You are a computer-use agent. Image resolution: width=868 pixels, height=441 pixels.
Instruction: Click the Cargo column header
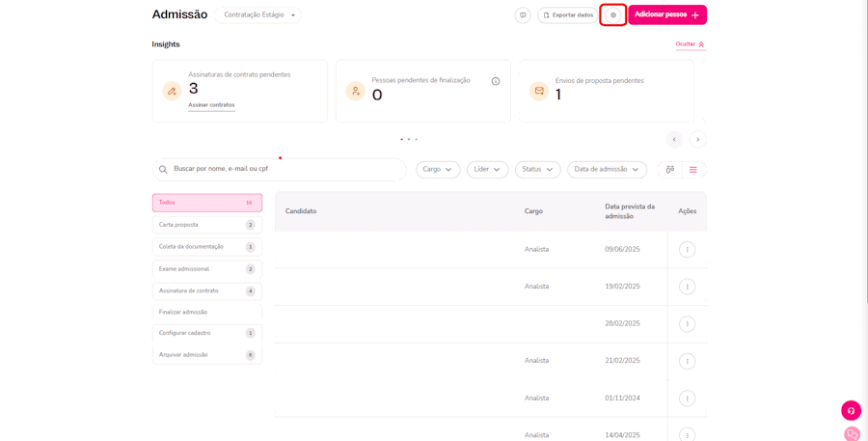[x=533, y=211]
